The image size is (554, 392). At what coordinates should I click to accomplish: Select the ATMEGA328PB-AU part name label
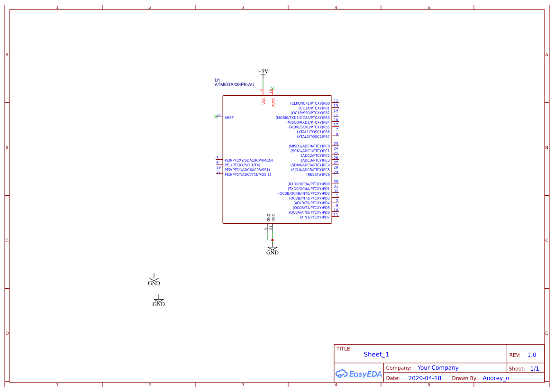(234, 85)
